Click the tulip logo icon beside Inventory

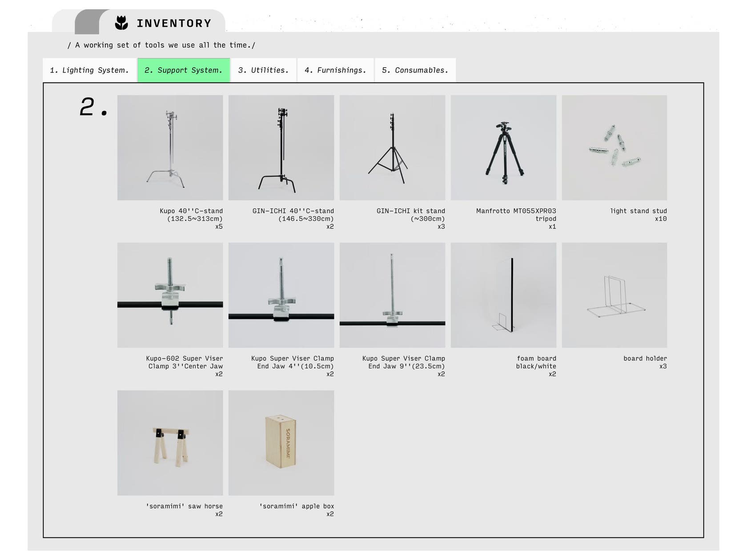tap(121, 23)
